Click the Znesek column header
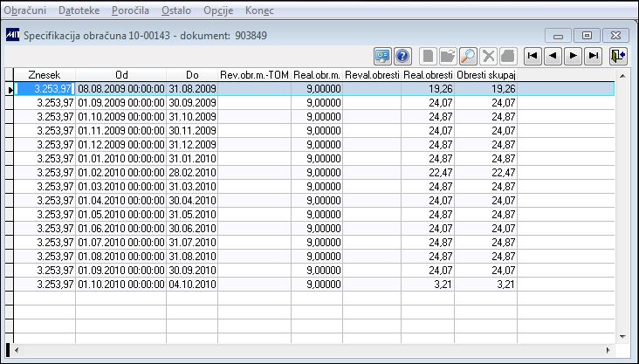The width and height of the screenshot is (639, 364). (x=45, y=75)
